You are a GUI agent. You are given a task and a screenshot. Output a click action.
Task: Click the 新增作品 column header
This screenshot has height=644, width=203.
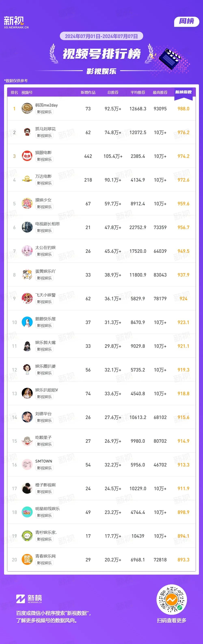click(x=88, y=93)
